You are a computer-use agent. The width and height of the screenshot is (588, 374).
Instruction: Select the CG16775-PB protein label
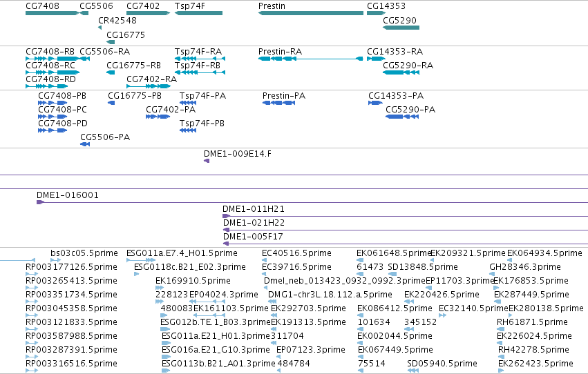135,96
